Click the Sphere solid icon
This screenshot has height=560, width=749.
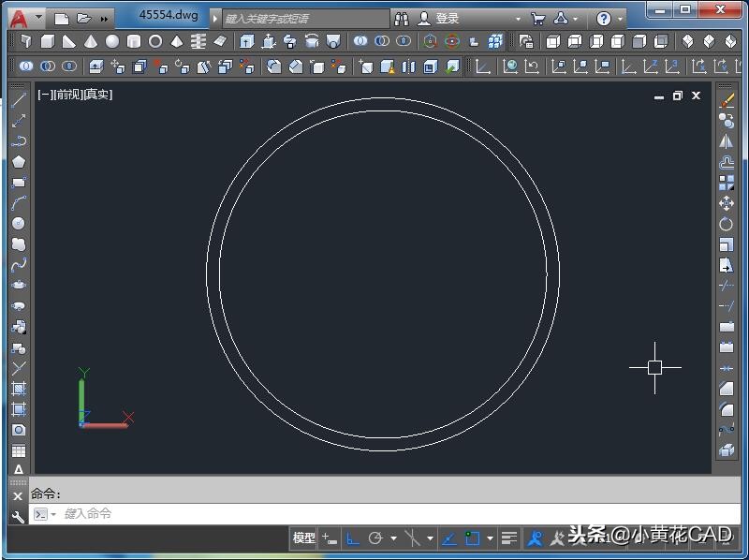point(112,41)
